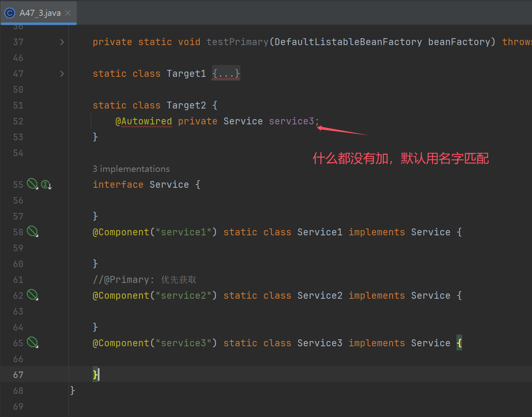Click the Java class icon on A47_3.java tab
Image resolution: width=532 pixels, height=417 pixels.
(9, 13)
